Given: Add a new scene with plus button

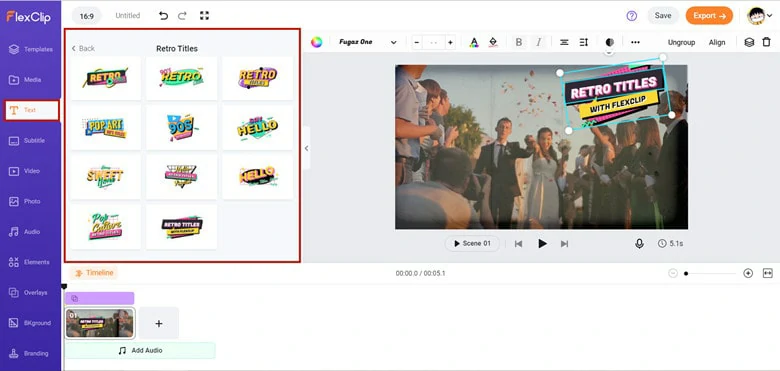Looking at the screenshot, I should (x=159, y=324).
